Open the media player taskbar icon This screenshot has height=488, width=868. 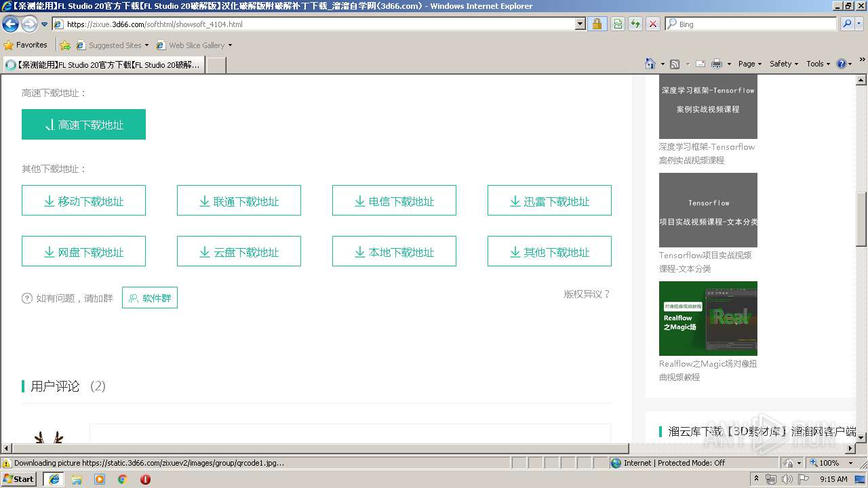pyautogui.click(x=100, y=479)
